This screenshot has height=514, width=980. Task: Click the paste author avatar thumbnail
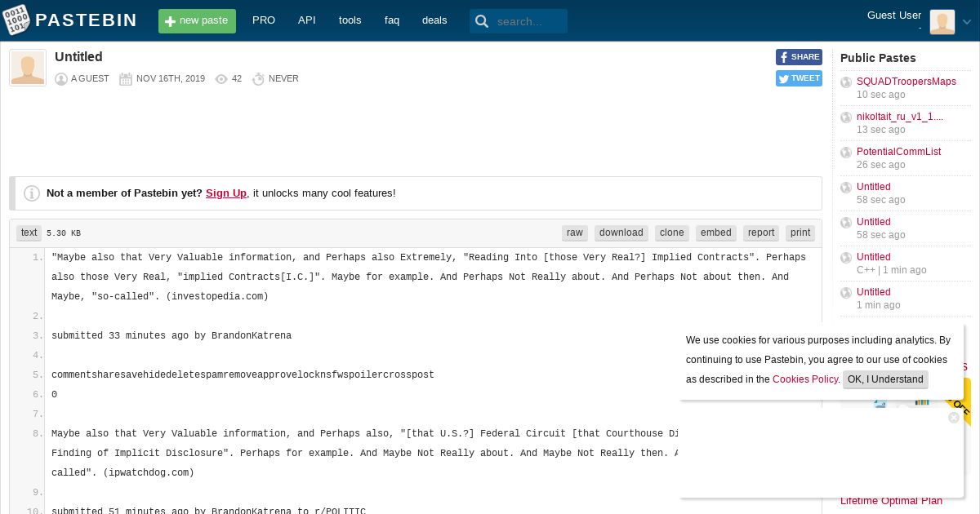[x=28, y=68]
